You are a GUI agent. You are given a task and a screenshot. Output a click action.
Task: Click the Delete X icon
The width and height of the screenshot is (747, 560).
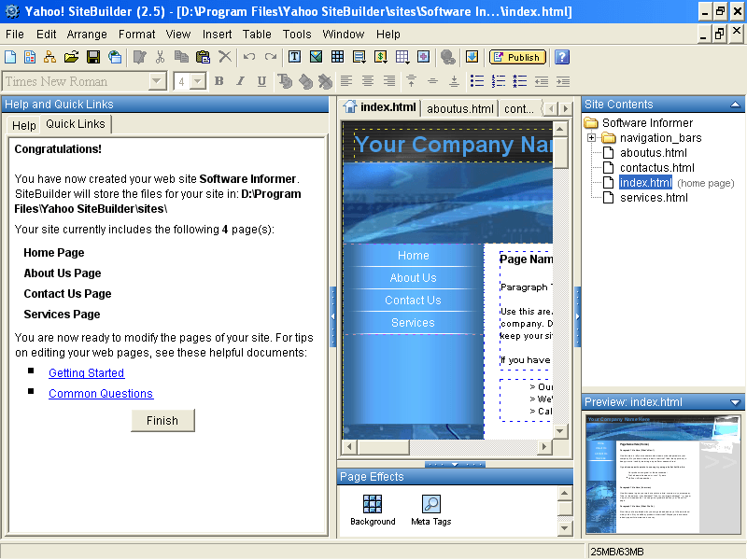225,57
